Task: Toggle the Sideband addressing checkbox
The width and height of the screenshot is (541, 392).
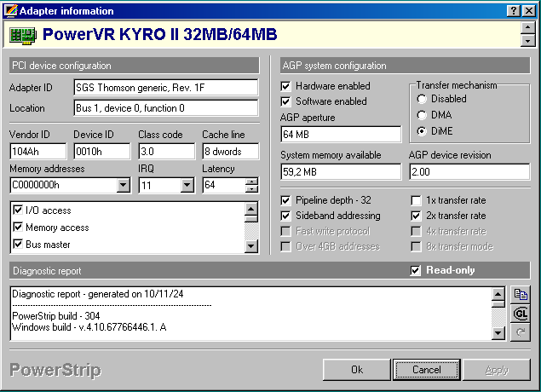Action: pos(286,216)
